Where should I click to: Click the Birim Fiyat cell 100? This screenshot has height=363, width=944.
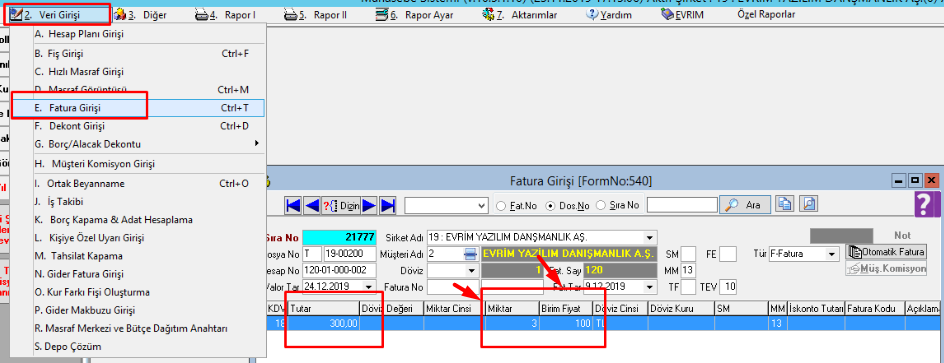pos(565,324)
